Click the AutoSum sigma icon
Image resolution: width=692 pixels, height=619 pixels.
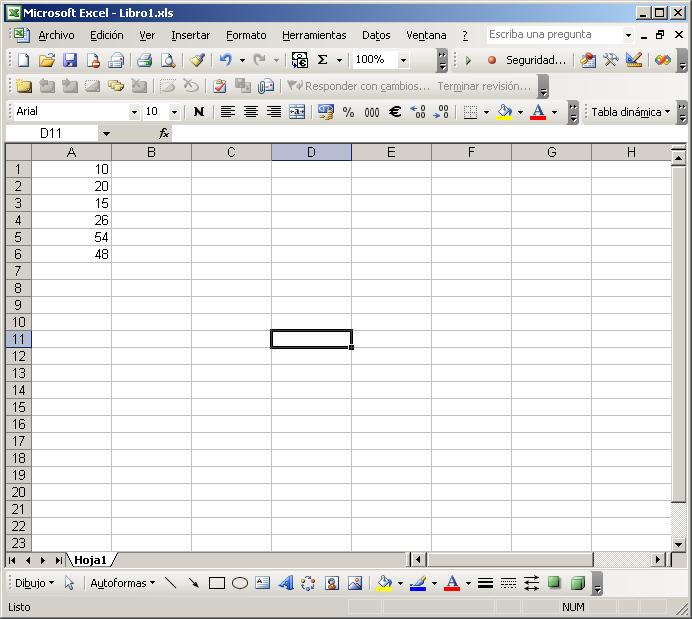pyautogui.click(x=323, y=60)
